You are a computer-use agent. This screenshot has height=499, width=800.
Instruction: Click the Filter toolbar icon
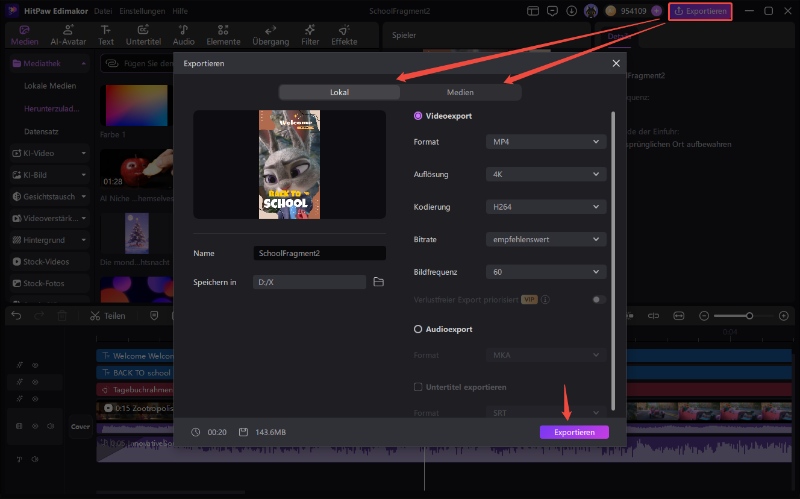click(310, 35)
